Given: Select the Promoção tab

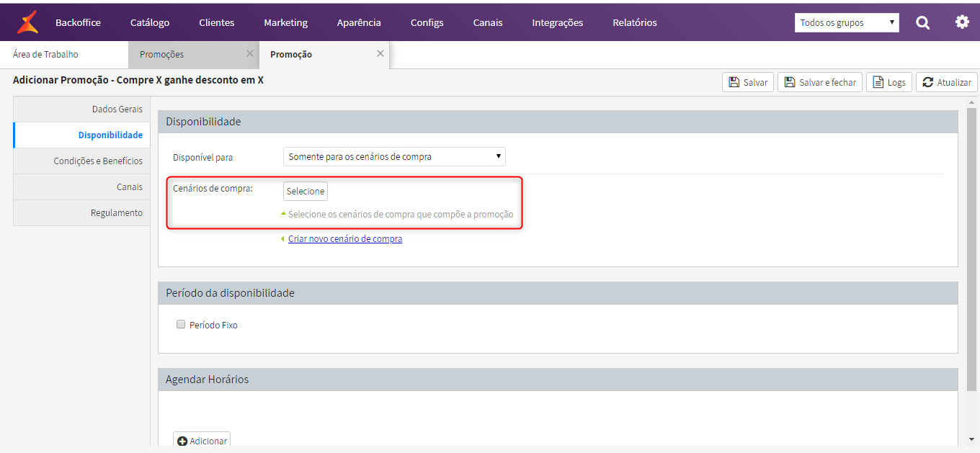Looking at the screenshot, I should tap(324, 55).
